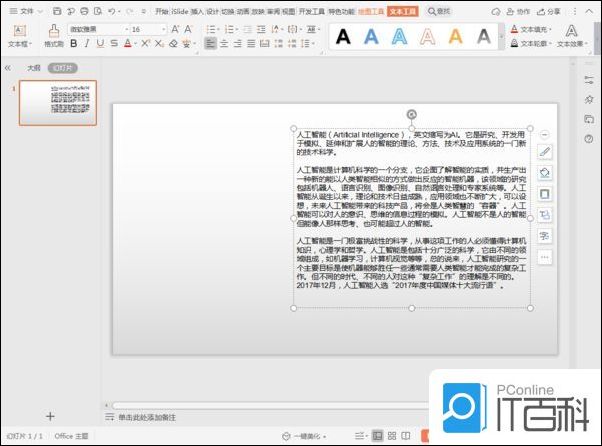The height and width of the screenshot is (446, 602).
Task: Click the Print Preview icon
Action: pyautogui.click(x=98, y=12)
